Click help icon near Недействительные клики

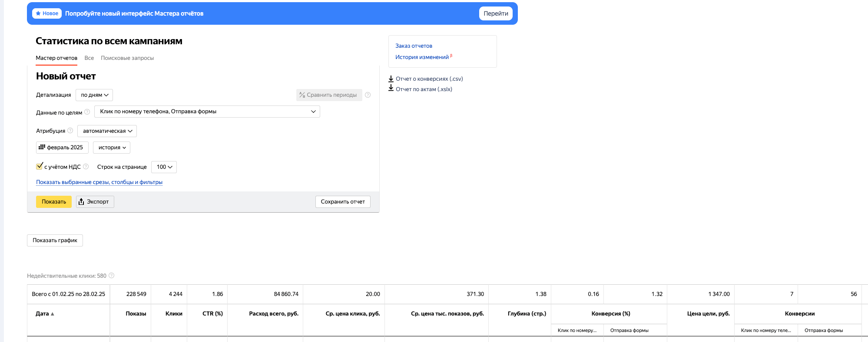[x=112, y=276]
